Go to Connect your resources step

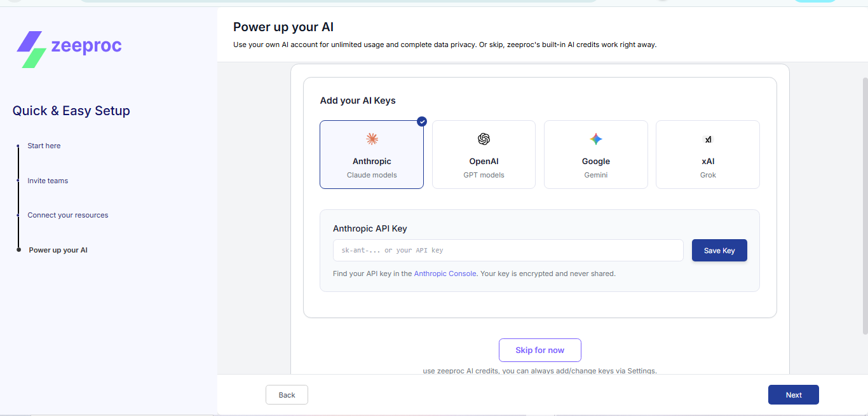coord(68,215)
